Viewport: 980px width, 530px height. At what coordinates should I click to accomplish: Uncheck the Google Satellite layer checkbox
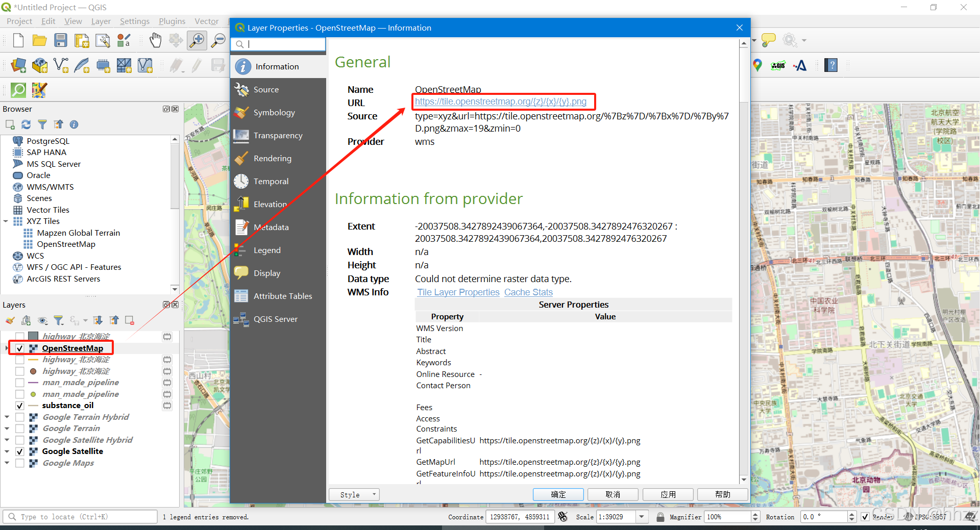point(20,451)
